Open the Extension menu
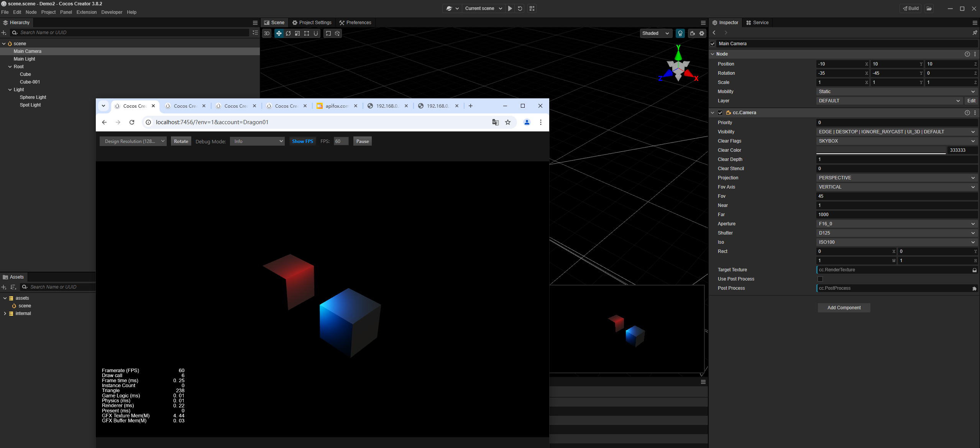 pos(86,12)
